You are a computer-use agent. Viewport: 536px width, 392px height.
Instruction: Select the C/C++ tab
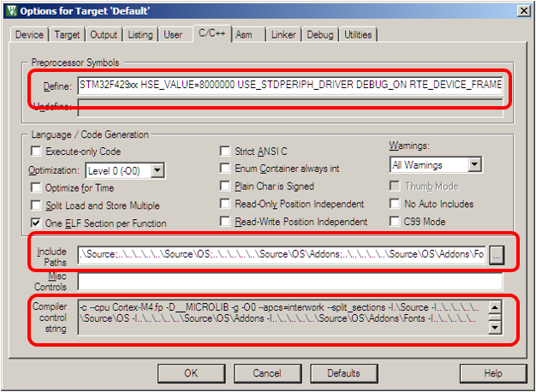212,33
